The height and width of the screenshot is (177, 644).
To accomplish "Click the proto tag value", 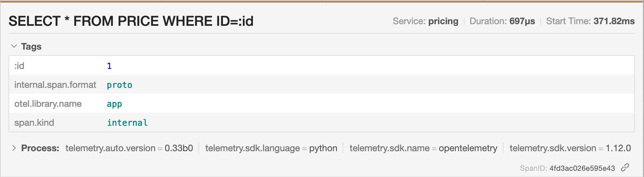I will coord(119,85).
